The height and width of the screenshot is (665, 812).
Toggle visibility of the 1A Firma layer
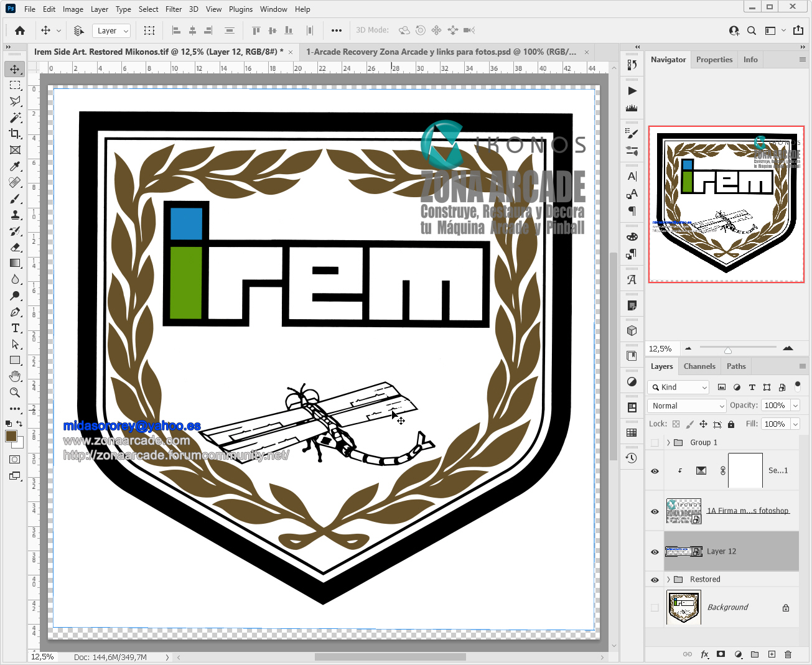click(x=654, y=511)
